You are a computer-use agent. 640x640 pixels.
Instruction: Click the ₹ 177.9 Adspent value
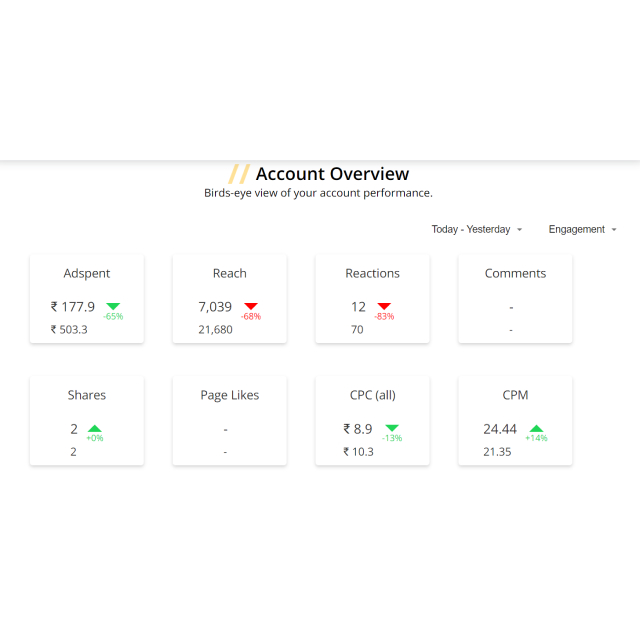tap(73, 307)
